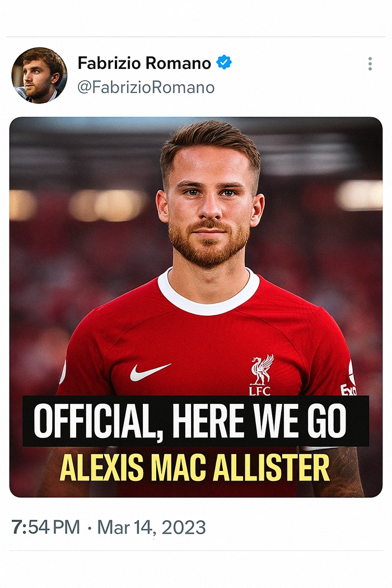This screenshot has height=588, width=392.
Task: Click the player's hair in the attached photo
Action: pos(210,142)
